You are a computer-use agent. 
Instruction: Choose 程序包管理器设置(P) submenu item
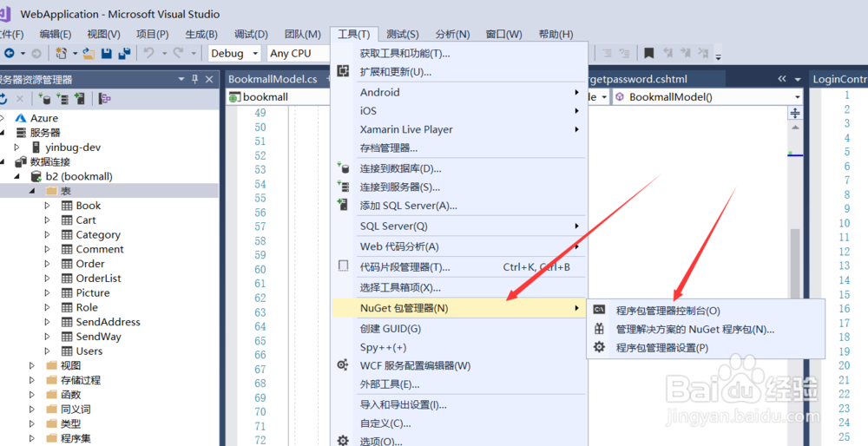click(707, 347)
